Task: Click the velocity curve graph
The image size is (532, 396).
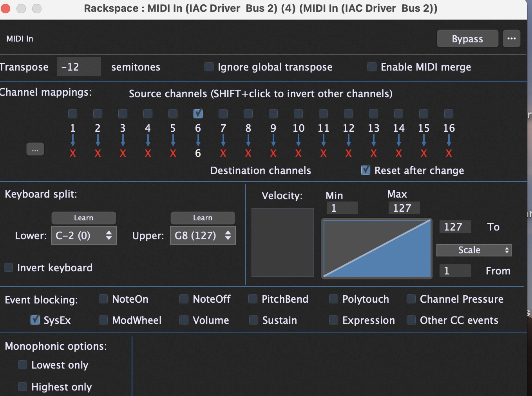Action: 377,249
